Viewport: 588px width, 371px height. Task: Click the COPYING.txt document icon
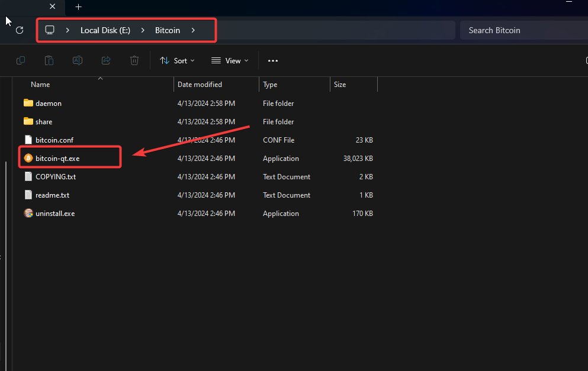tap(28, 176)
